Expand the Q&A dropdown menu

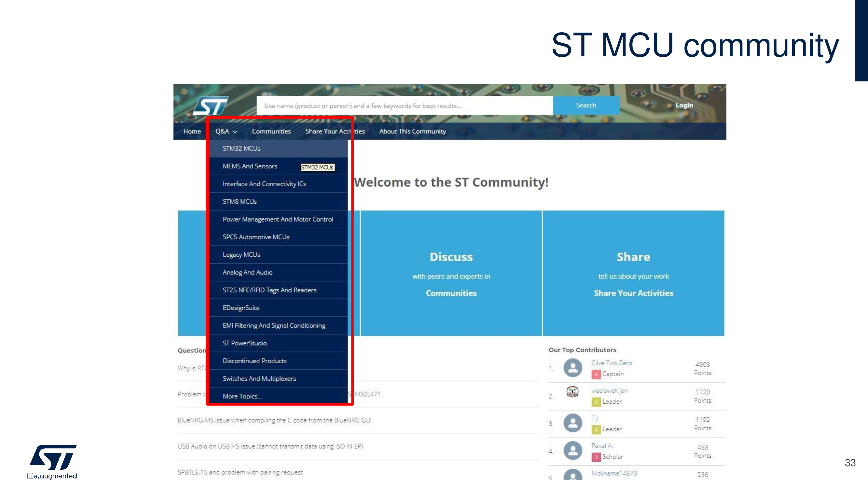[x=226, y=131]
